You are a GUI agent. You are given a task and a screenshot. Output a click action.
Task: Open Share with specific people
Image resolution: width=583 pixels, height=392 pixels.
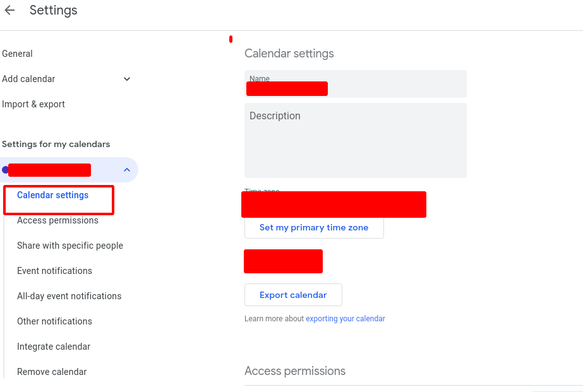70,246
